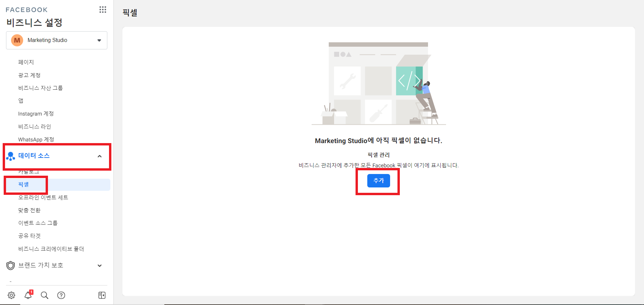Select 광고 계정 in the sidebar

click(x=29, y=75)
